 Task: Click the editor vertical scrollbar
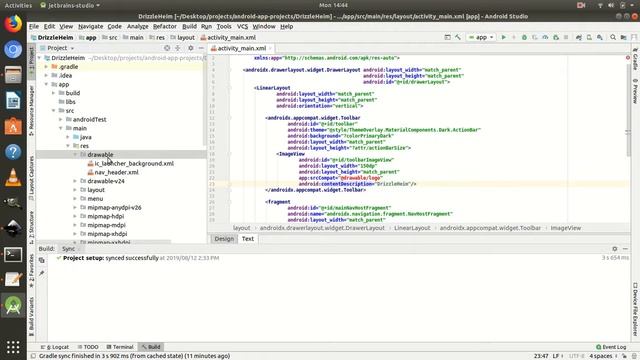[628, 109]
